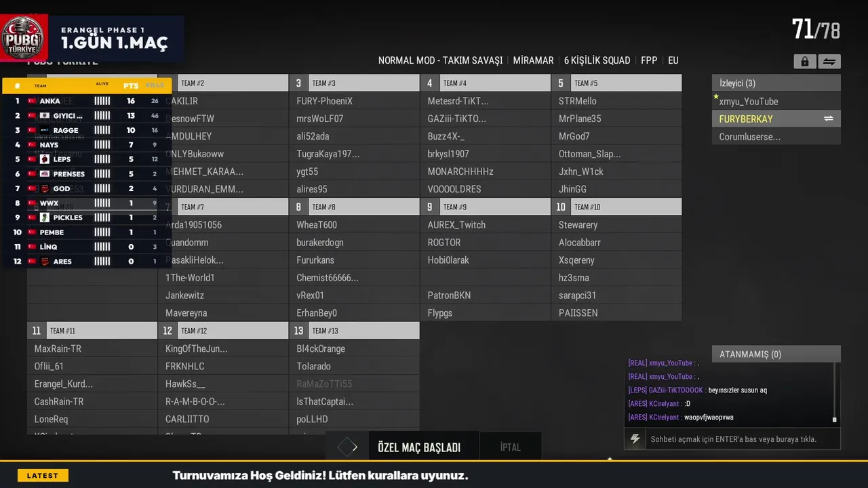868x488 pixels.
Task: Click the PTS column header in leaderboard
Action: (x=131, y=86)
